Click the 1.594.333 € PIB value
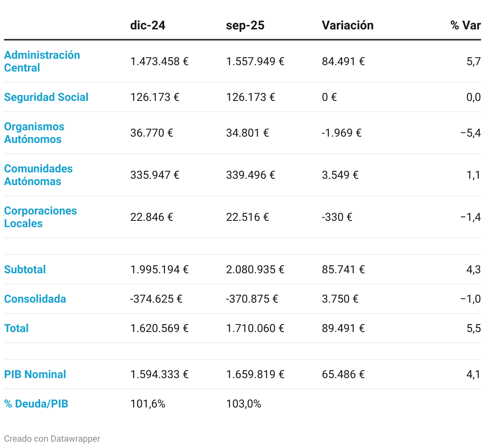 (159, 374)
